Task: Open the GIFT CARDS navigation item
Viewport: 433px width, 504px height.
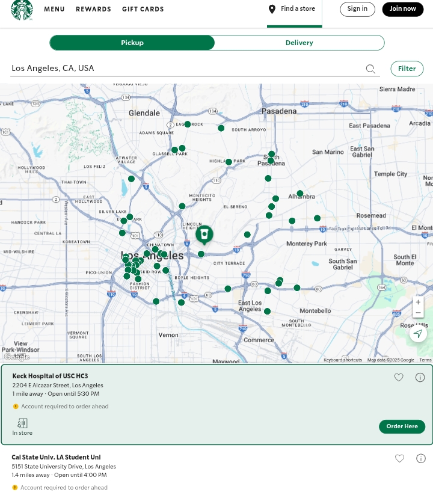Action: (143, 9)
